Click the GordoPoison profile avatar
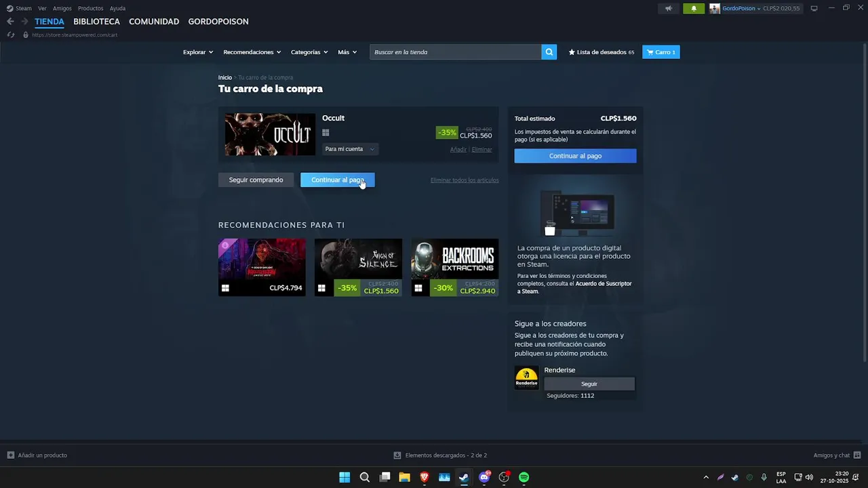The width and height of the screenshot is (868, 488). pos(715,8)
